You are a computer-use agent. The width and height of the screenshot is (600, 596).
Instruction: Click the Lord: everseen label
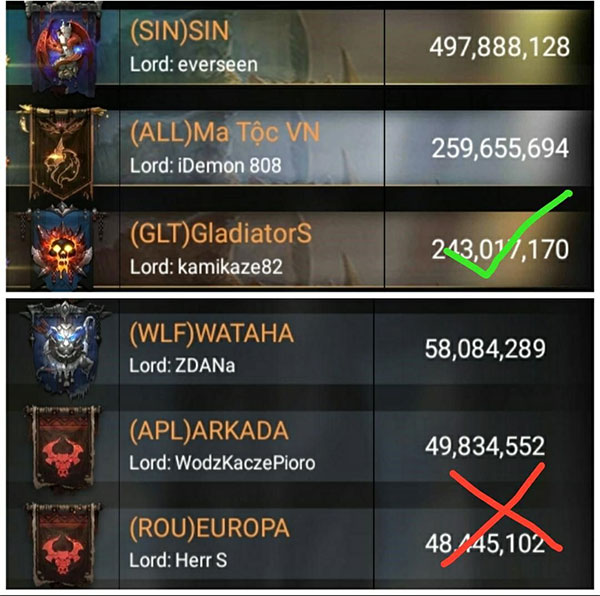click(194, 64)
